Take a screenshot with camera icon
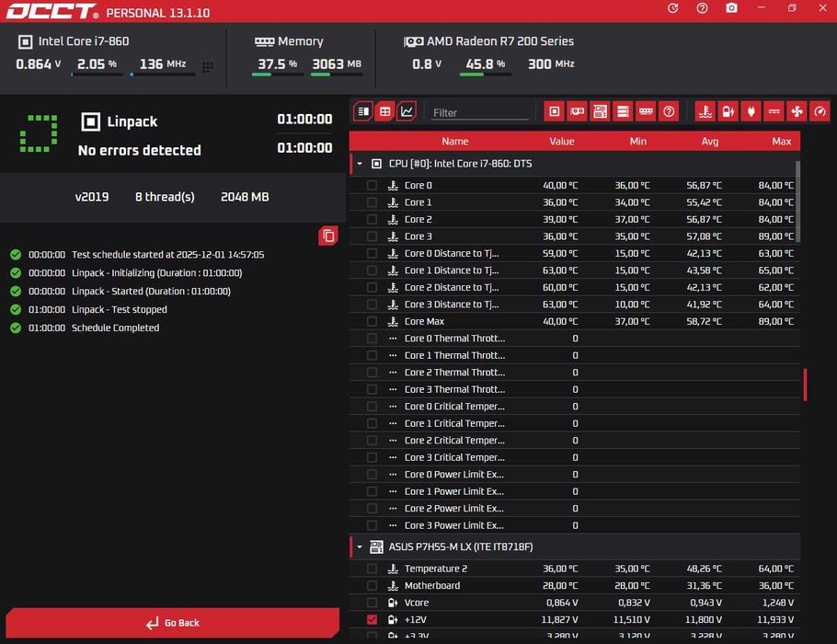Viewport: 837px width, 644px height. pyautogui.click(x=731, y=8)
